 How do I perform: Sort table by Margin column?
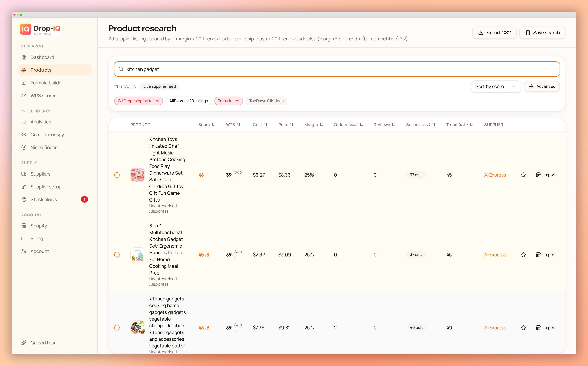[314, 125]
